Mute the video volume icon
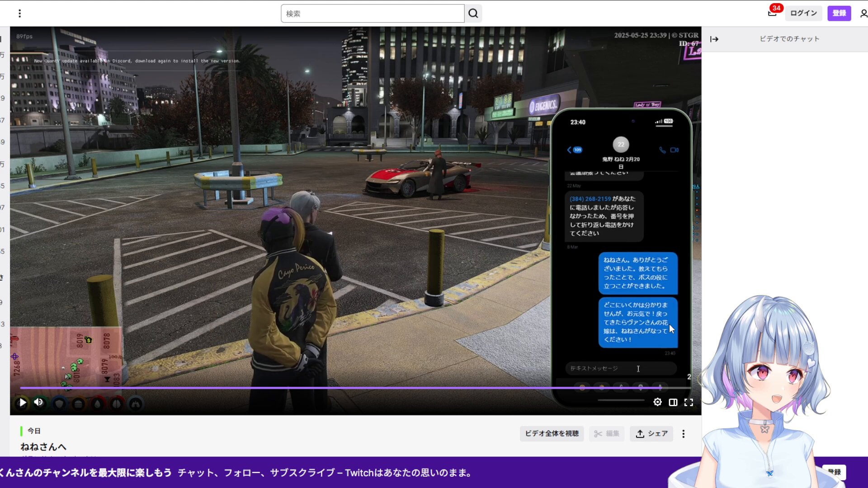This screenshot has width=868, height=488. coord(39,402)
